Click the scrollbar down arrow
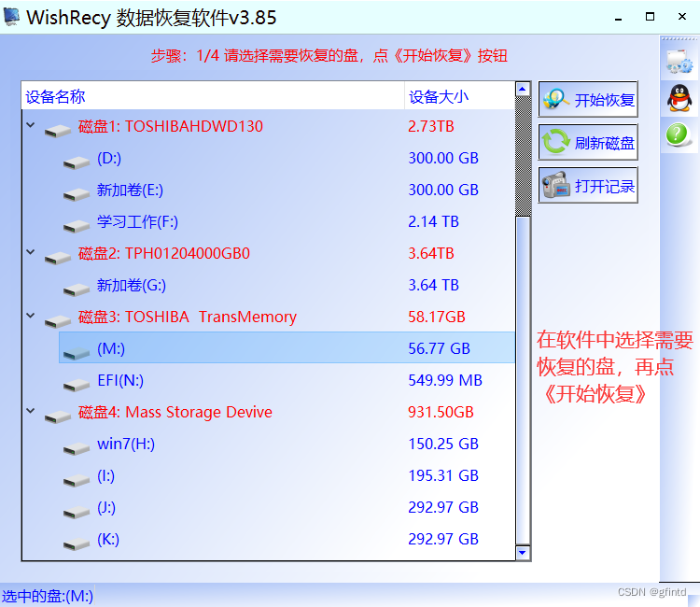 (x=523, y=553)
